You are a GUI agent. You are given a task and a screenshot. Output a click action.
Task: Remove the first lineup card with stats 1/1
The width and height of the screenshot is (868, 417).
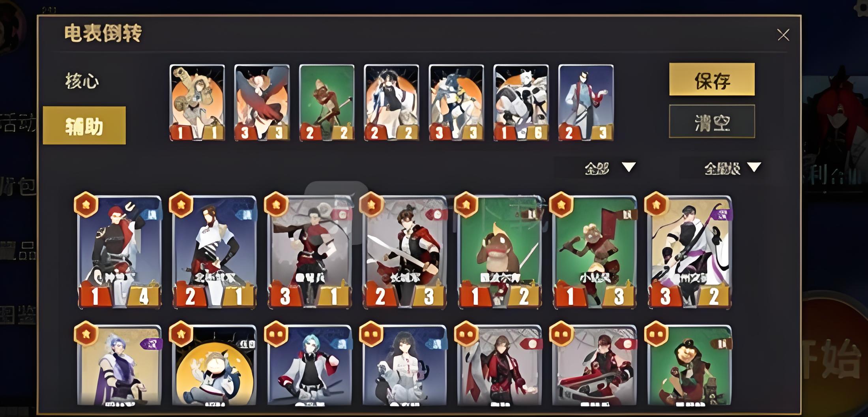tap(197, 103)
